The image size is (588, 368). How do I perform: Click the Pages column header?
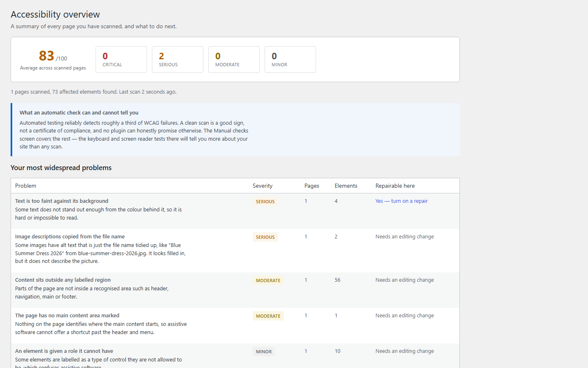312,186
